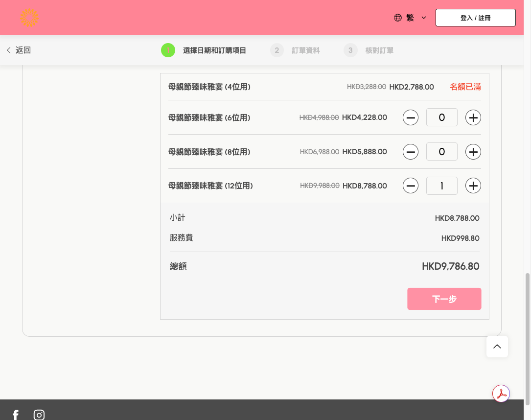Click 母親節臻味雅宴 (4位用) item name
Screen dimensions: 531x420
209,87
